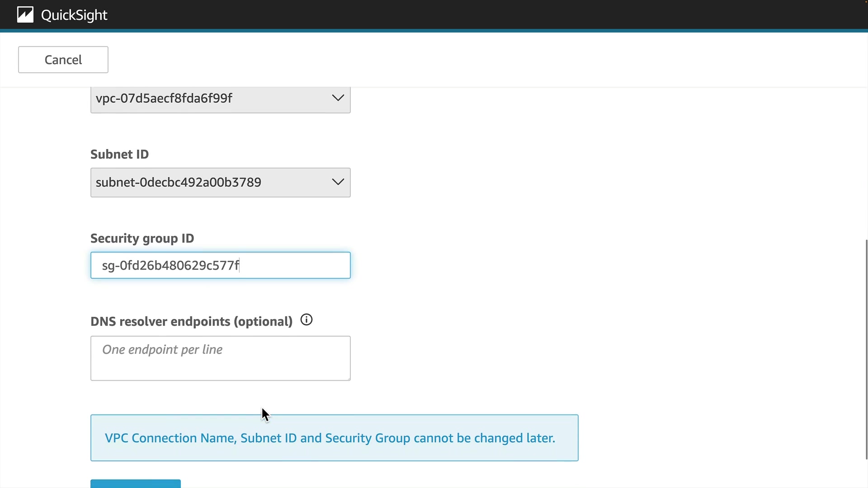Open the VPC ID dropdown field
This screenshot has height=488, width=868.
click(x=212, y=99)
